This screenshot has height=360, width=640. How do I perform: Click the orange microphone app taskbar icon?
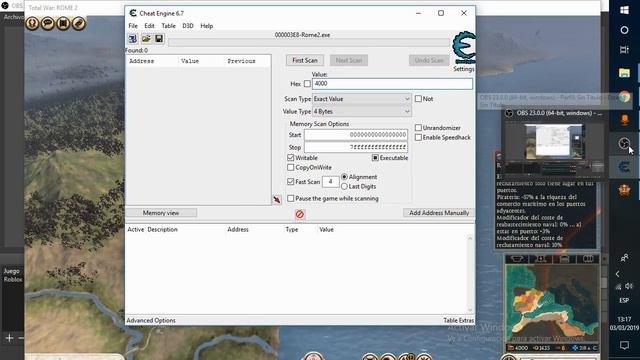click(624, 120)
